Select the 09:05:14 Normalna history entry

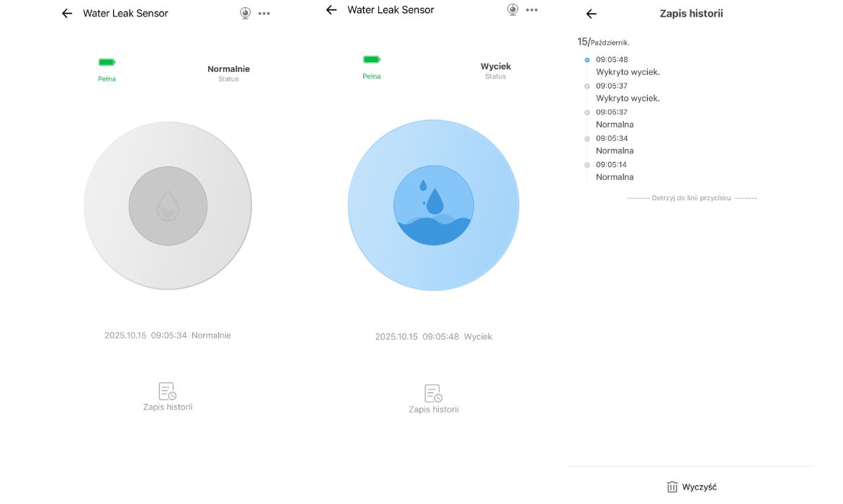click(615, 171)
